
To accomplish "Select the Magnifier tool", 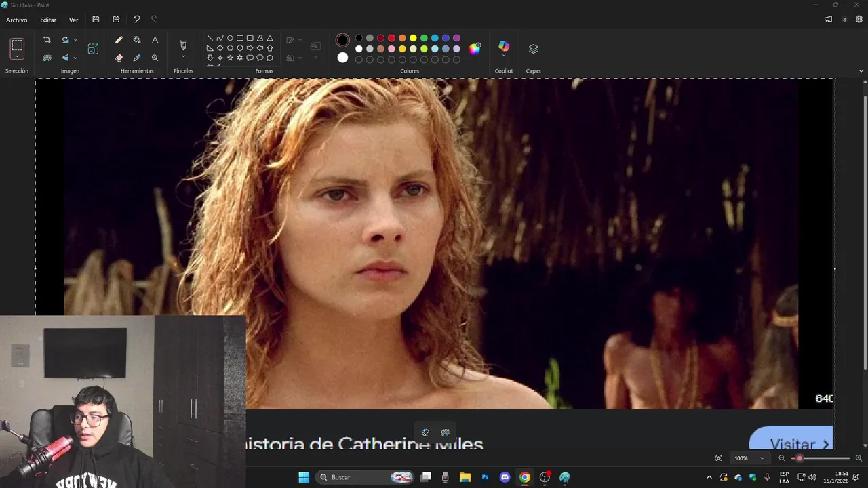I will (155, 58).
